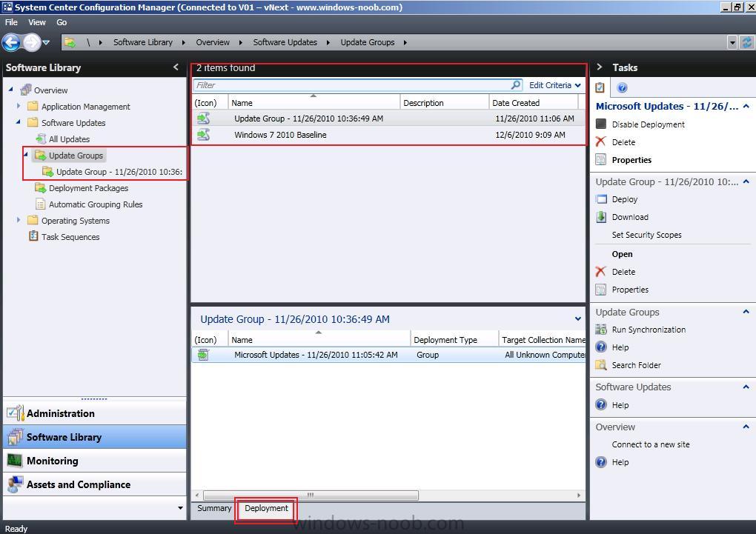The width and height of the screenshot is (756, 534).
Task: Switch to the Deployment tab
Action: [x=266, y=508]
